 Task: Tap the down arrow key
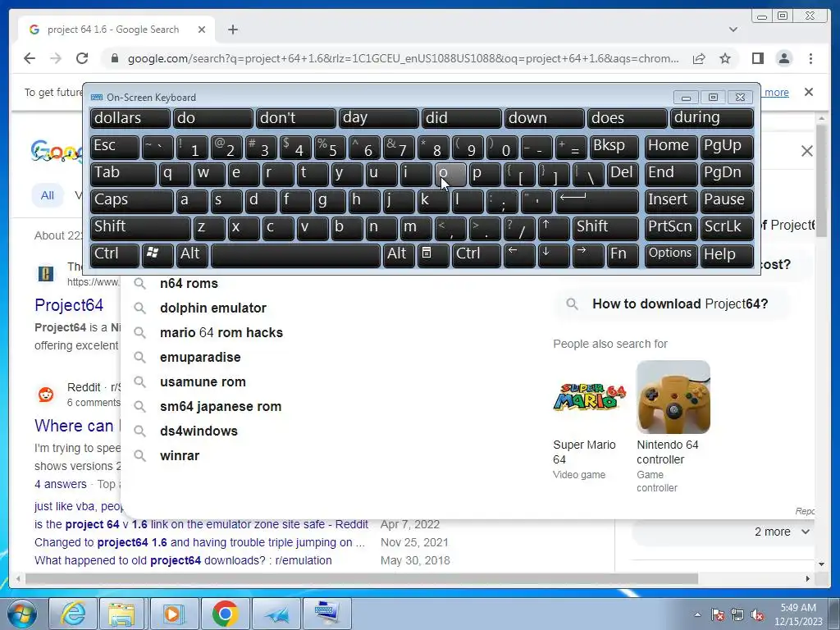[554, 255]
